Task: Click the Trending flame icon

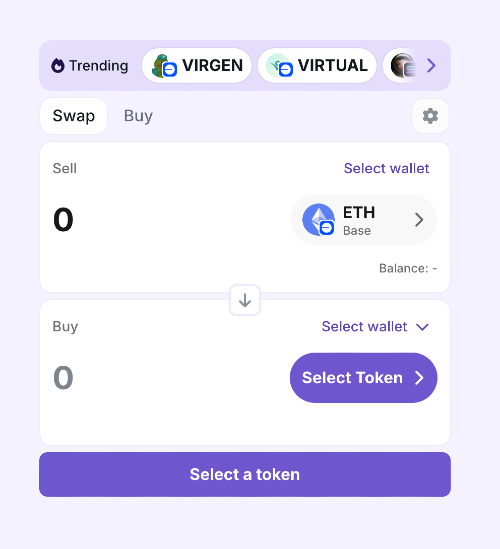Action: 58,65
